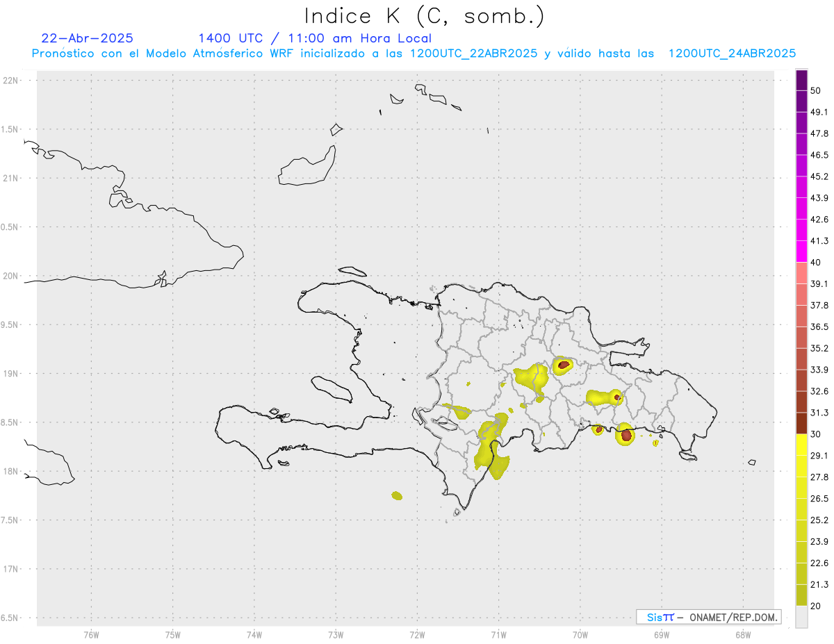Click the colorbar value 47.8
Image resolution: width=834 pixels, height=644 pixels.
click(819, 133)
